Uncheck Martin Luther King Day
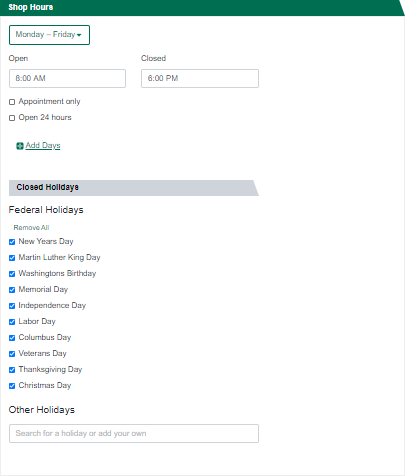Viewport: 405px width, 476px height. click(12, 258)
